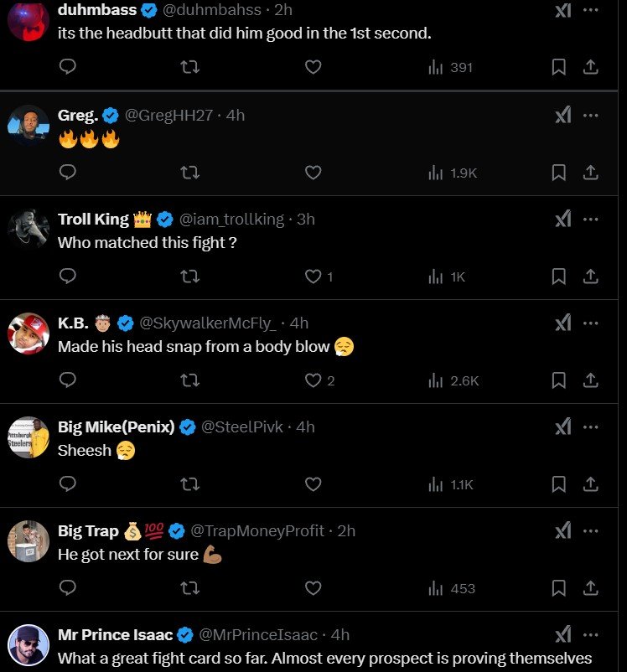Click Troll King's profile avatar

pos(28,228)
